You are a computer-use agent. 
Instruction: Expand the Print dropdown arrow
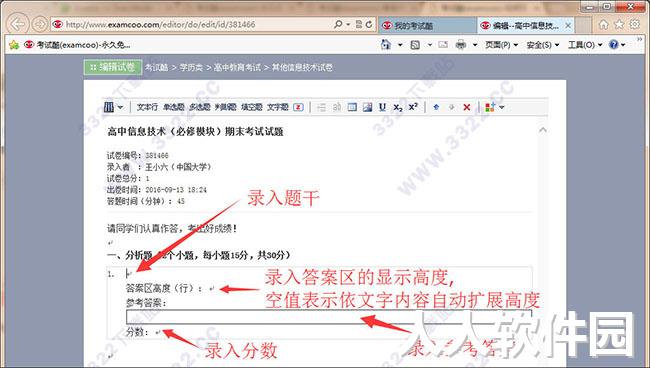475,45
